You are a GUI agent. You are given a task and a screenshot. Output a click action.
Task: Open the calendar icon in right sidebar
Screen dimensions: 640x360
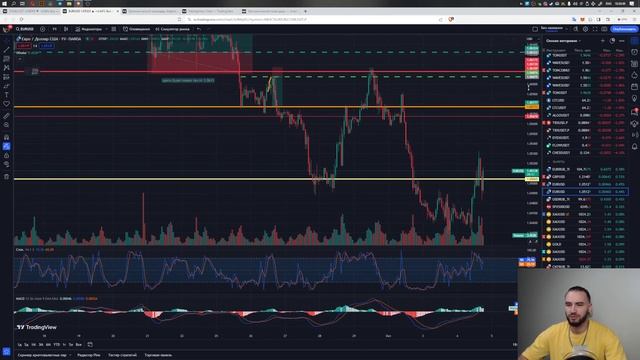coord(634,87)
